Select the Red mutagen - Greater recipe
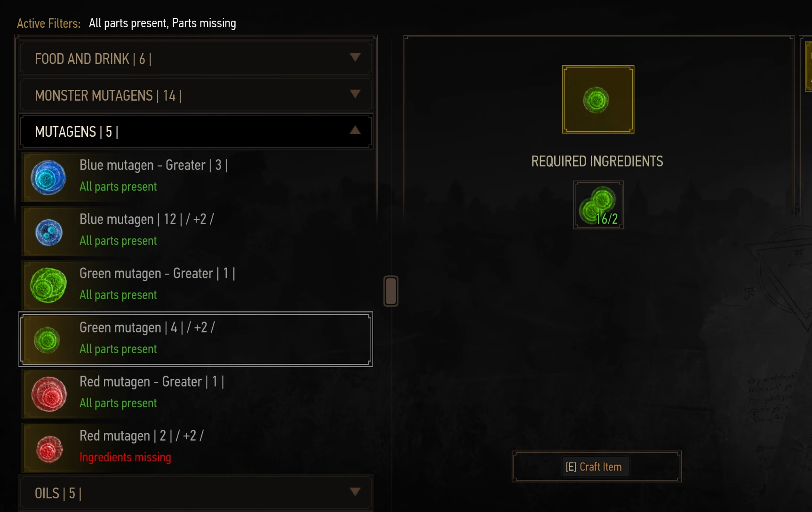Screen dimensions: 812x512 point(196,394)
